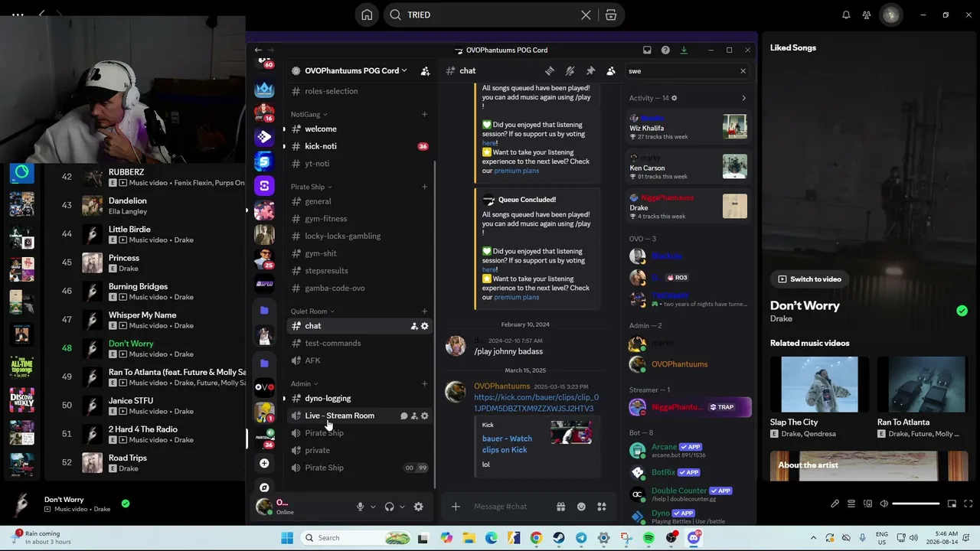Screen dimensions: 980x551
Task: Enter full screen in the music player
Action: 969,504
